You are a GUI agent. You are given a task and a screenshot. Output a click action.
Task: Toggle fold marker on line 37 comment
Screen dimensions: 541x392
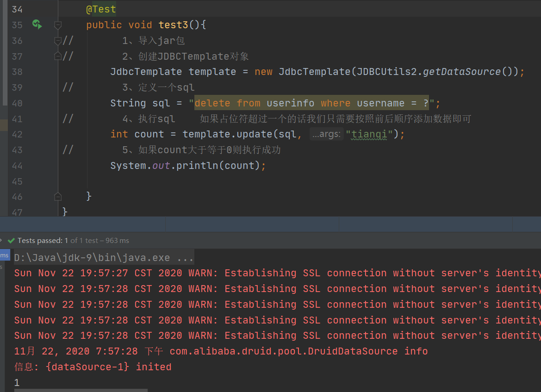pos(58,56)
